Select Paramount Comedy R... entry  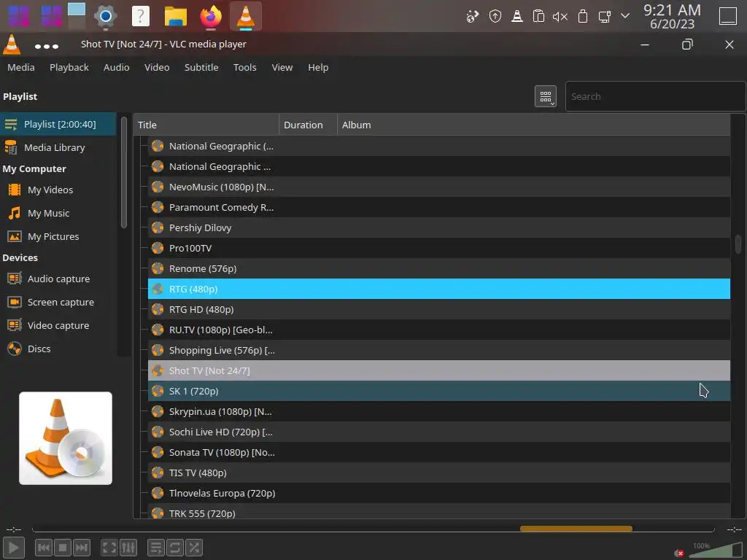(438, 208)
